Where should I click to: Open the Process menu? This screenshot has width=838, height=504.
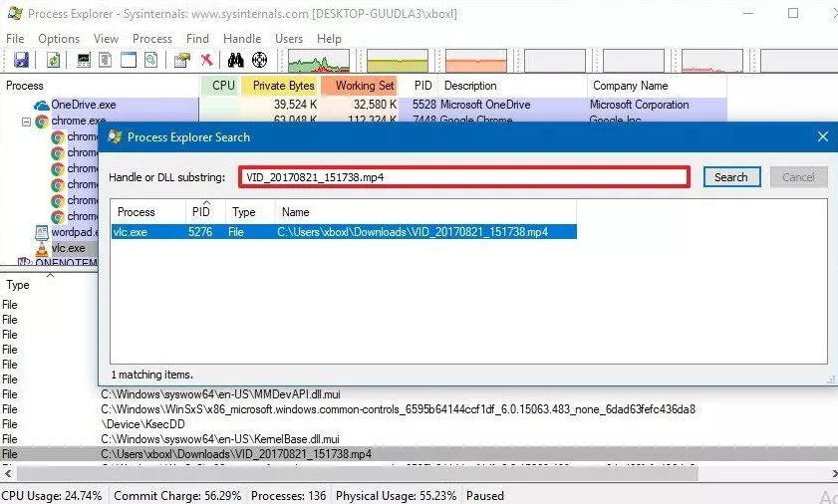coord(152,39)
